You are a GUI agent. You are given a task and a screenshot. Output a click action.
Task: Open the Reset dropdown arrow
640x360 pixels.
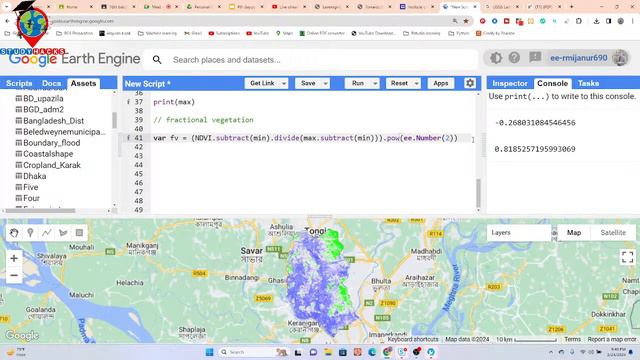coord(416,83)
